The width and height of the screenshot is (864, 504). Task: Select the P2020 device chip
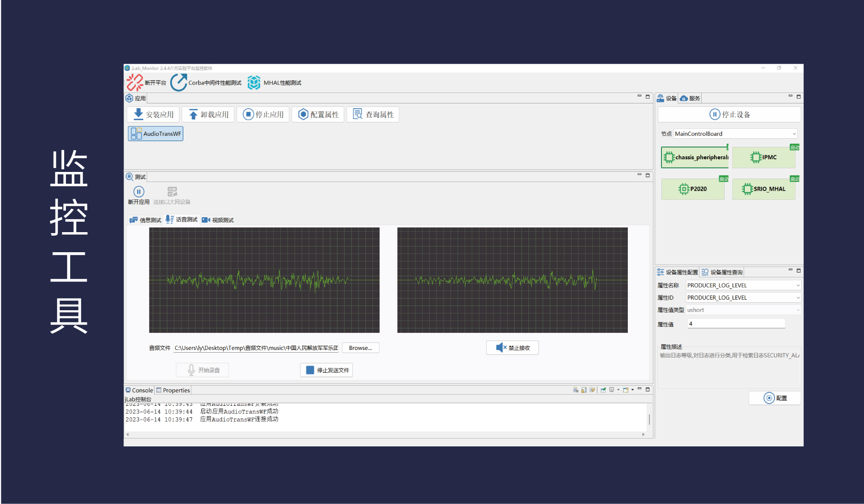pos(692,189)
